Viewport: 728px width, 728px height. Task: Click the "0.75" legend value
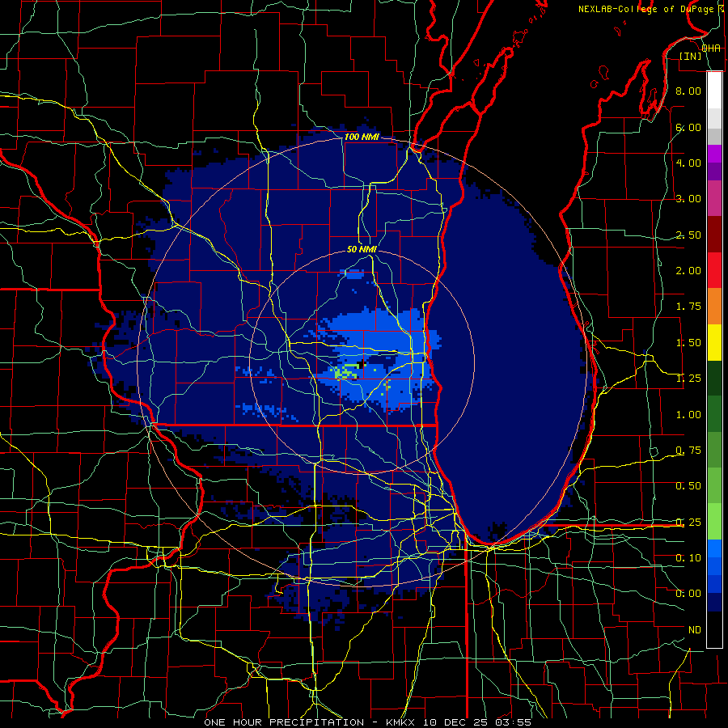(688, 451)
